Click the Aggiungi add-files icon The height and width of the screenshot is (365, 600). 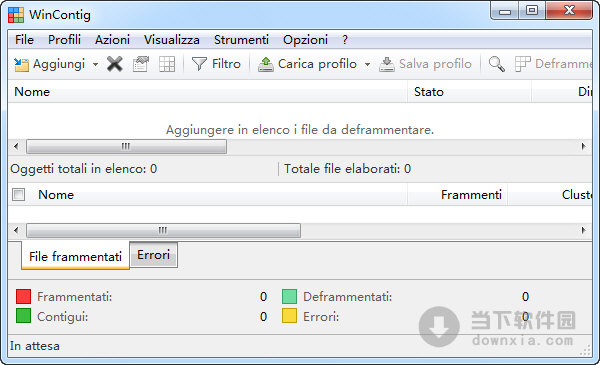pyautogui.click(x=21, y=64)
